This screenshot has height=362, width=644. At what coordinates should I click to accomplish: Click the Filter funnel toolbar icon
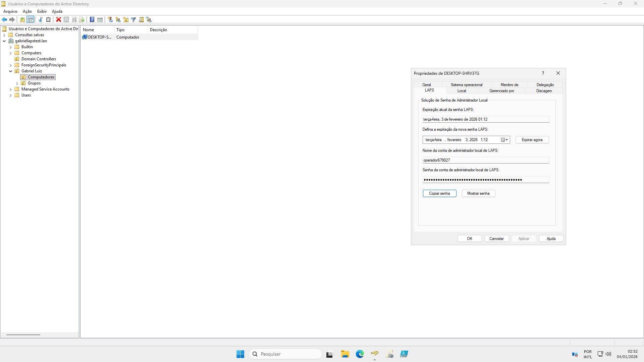[133, 20]
